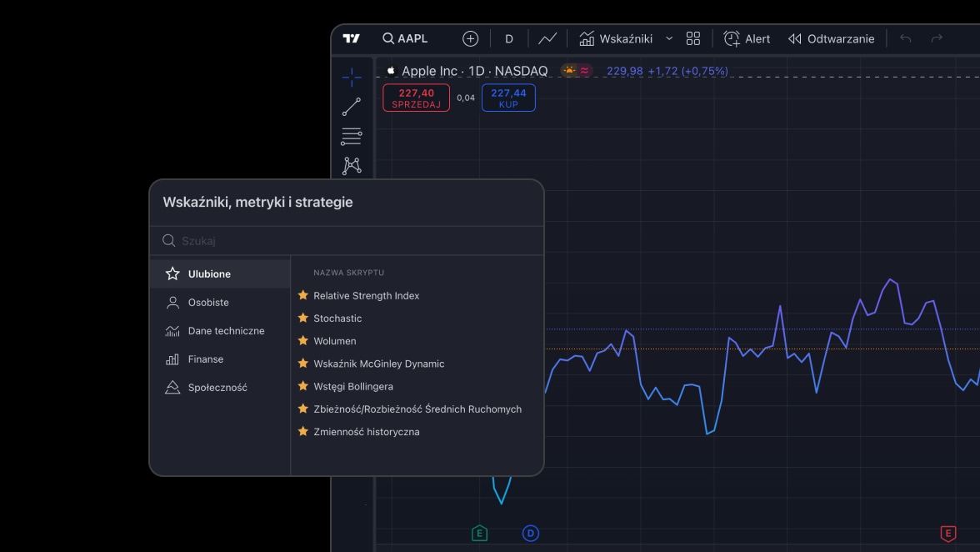The image size is (980, 552).
Task: Switch to the Finanse category
Action: pos(205,359)
